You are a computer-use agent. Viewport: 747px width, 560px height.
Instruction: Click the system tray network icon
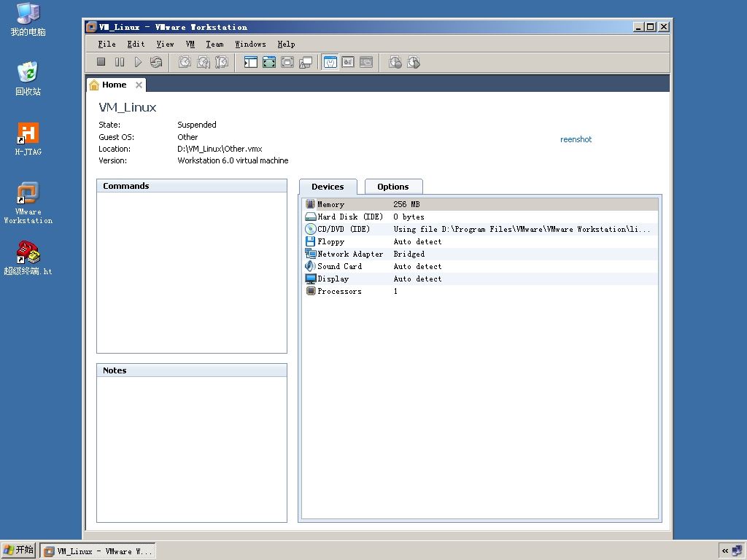point(737,551)
